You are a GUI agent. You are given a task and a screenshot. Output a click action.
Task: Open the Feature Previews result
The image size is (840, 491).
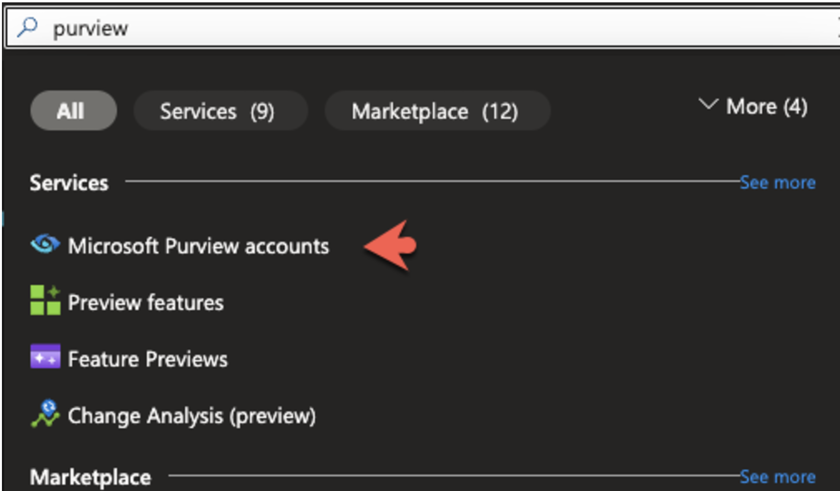point(148,359)
